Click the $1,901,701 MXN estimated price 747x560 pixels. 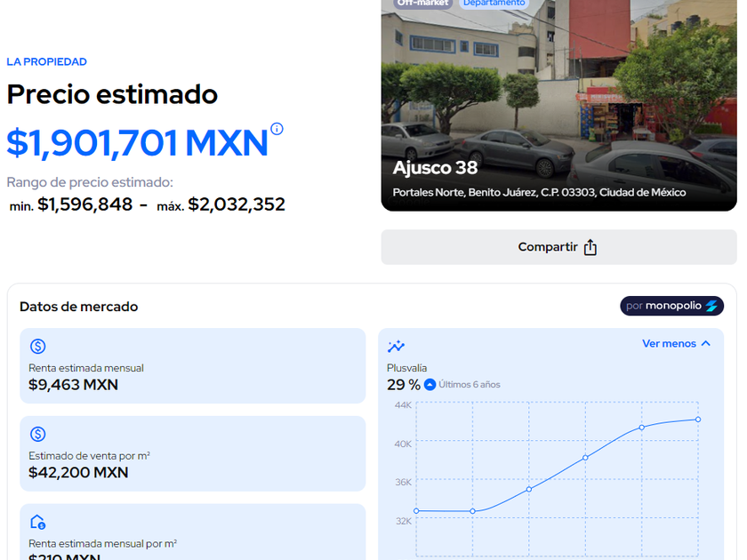tap(137, 142)
